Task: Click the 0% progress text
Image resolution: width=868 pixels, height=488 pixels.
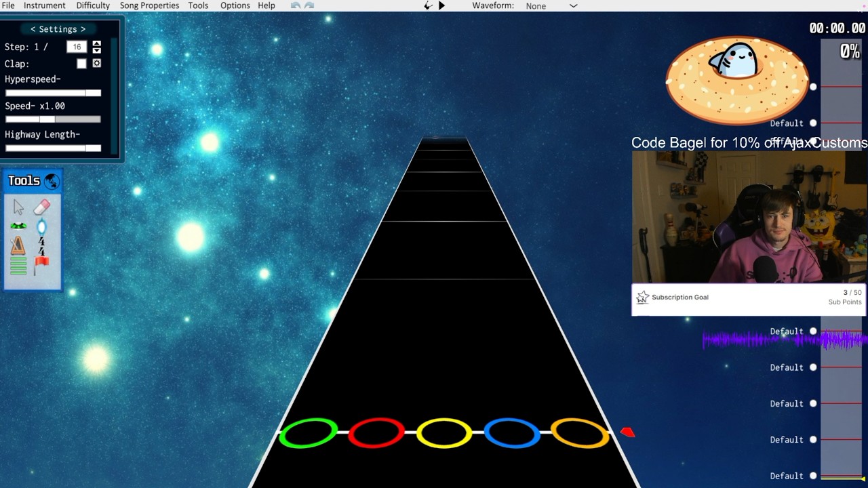Action: (x=850, y=51)
